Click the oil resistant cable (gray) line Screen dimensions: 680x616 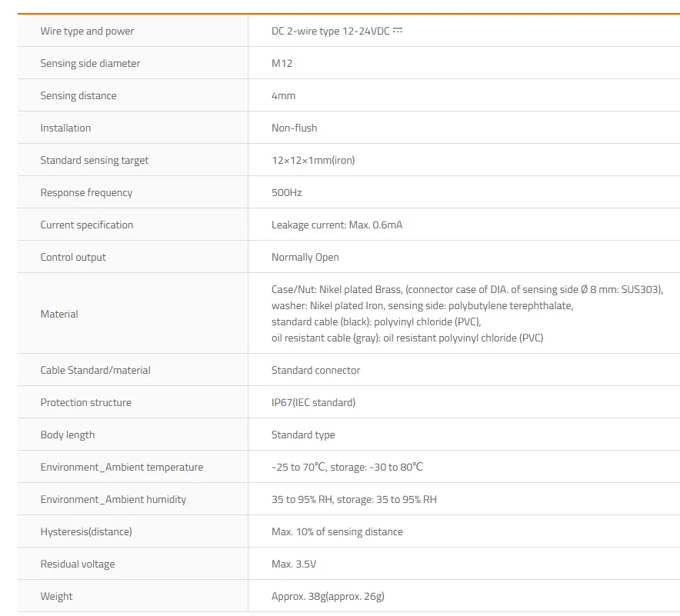point(407,338)
